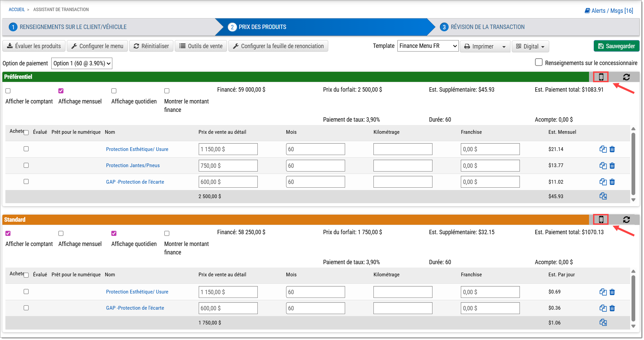Click the Prix de vente field for Préférentiel GAP
Screen dimensions: 644x340
coord(228,182)
